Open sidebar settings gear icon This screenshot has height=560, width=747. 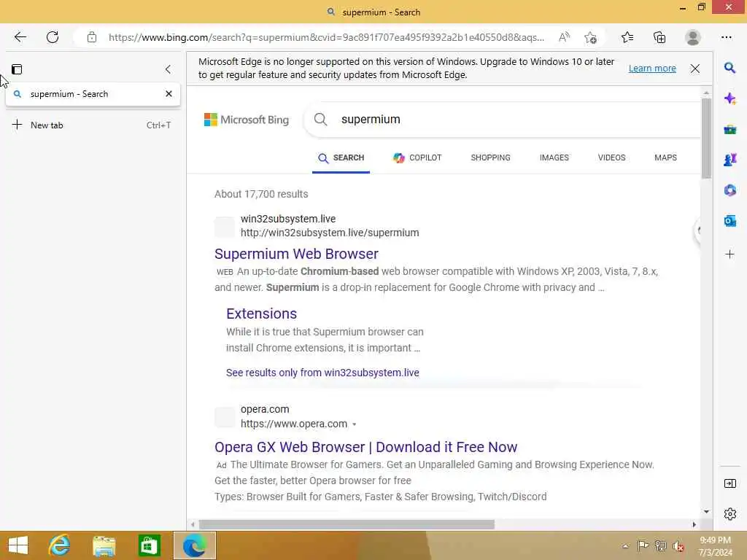tap(729, 514)
